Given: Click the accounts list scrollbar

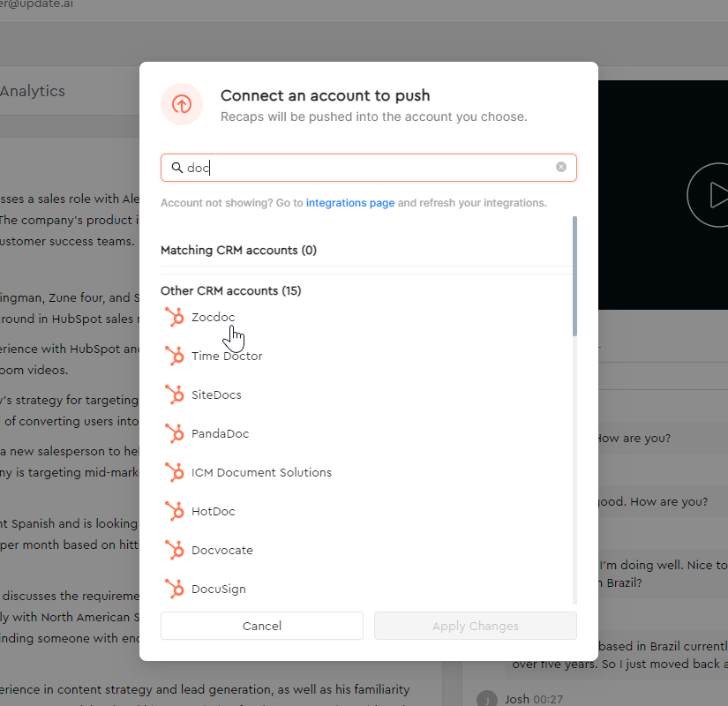Looking at the screenshot, I should [574, 276].
